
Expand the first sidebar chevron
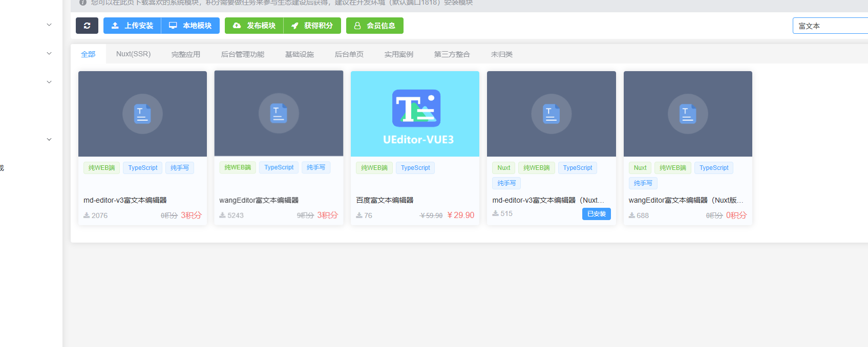coord(49,25)
